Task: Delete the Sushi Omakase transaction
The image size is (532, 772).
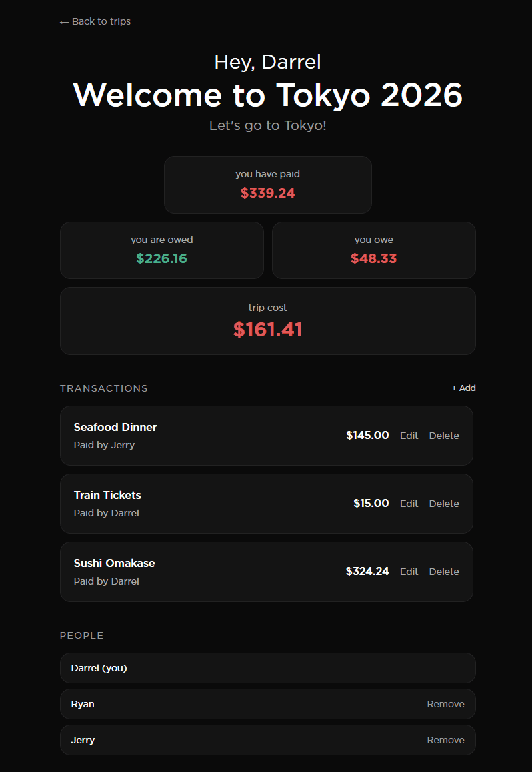Action: pyautogui.click(x=444, y=572)
